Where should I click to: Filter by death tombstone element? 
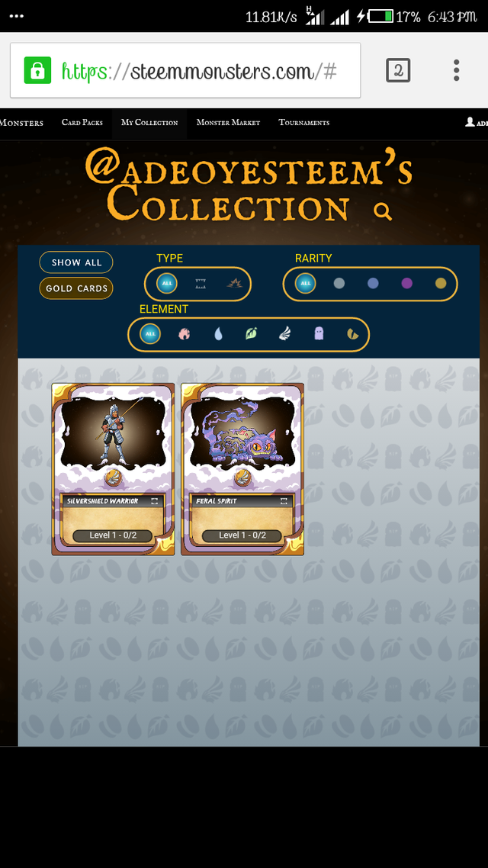[x=319, y=334]
